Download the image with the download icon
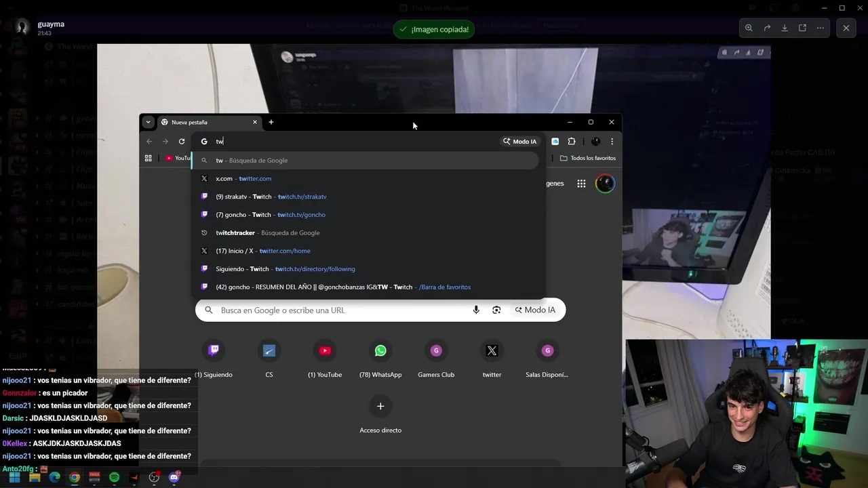 click(785, 28)
